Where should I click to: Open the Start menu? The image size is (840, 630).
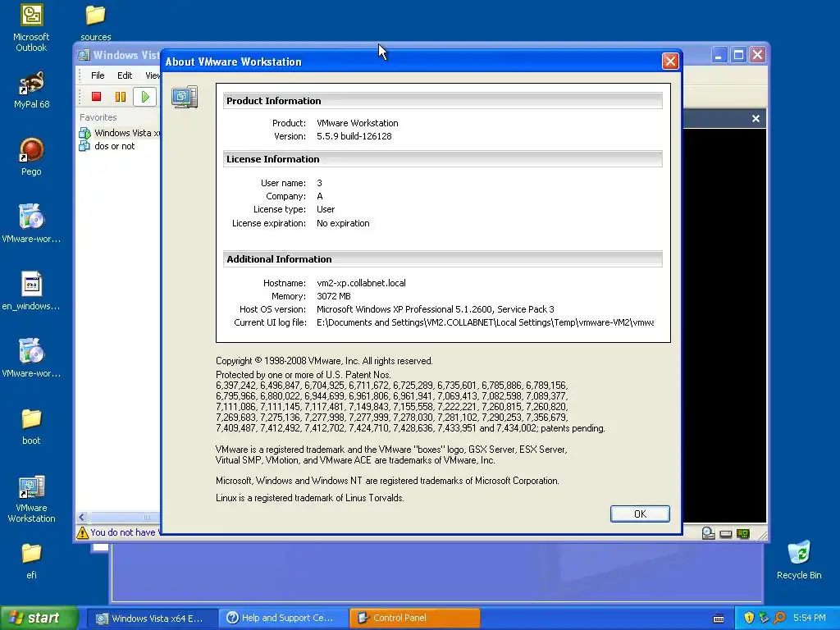point(39,619)
